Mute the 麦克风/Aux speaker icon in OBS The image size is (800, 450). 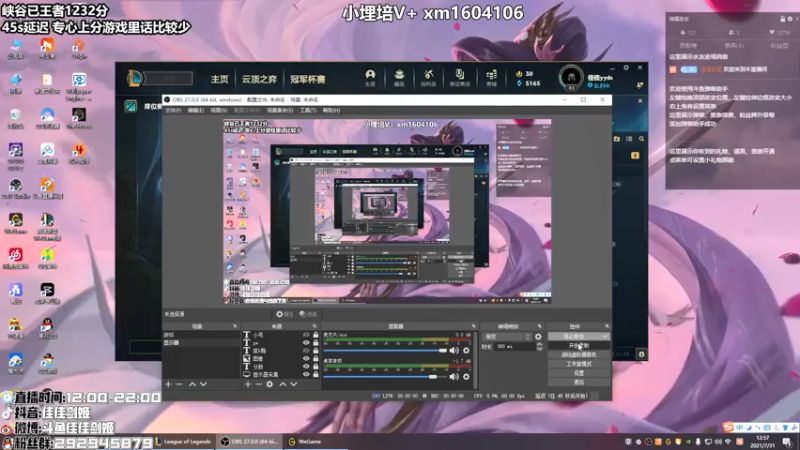tap(454, 351)
